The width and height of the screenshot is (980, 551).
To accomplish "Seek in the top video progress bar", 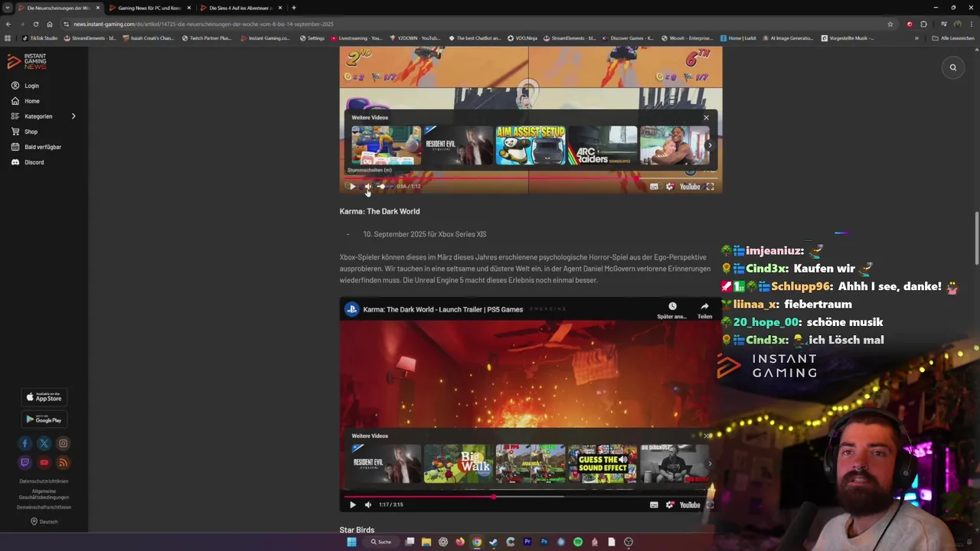I will click(529, 177).
